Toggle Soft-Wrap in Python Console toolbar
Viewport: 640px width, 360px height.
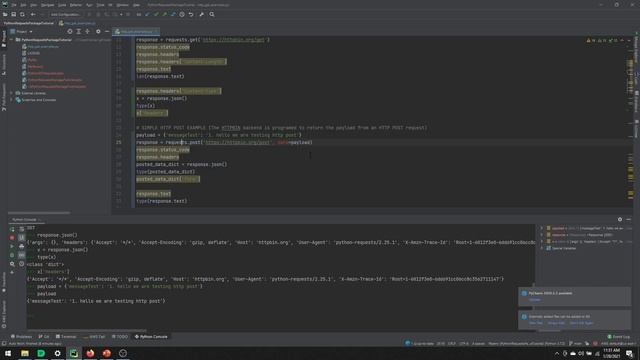point(22,229)
